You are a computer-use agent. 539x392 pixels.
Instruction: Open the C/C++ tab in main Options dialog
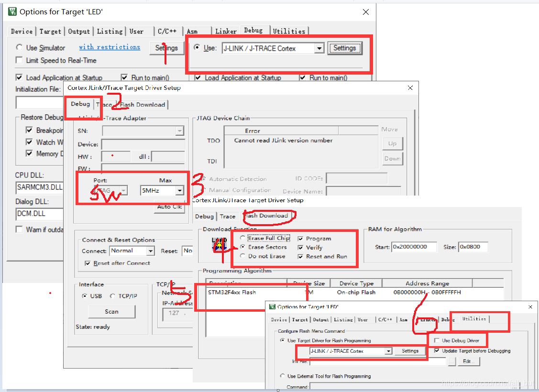[x=167, y=31]
